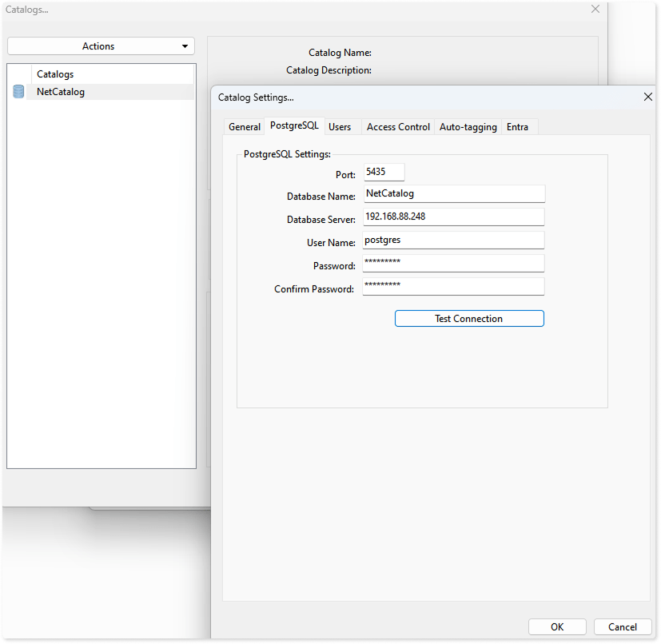
Task: Click the Catalog Name label in Catalogs window
Action: click(340, 53)
